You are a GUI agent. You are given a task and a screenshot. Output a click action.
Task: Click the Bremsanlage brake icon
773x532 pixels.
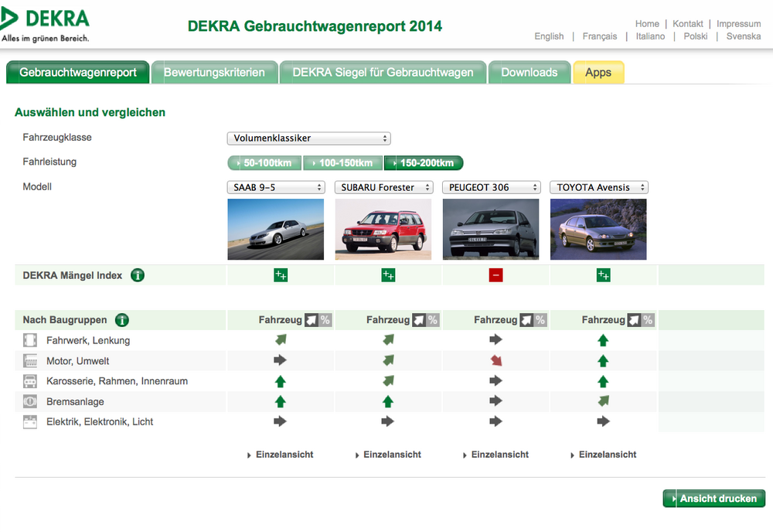tap(30, 401)
